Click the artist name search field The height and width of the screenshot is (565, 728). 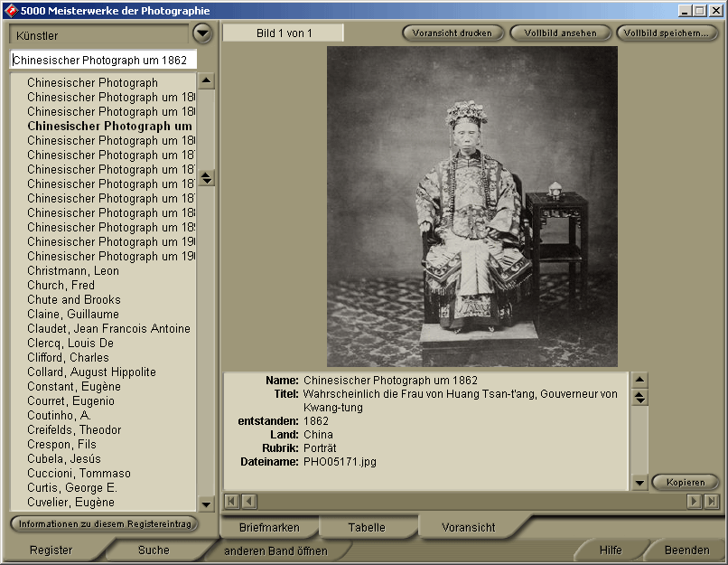pyautogui.click(x=102, y=61)
